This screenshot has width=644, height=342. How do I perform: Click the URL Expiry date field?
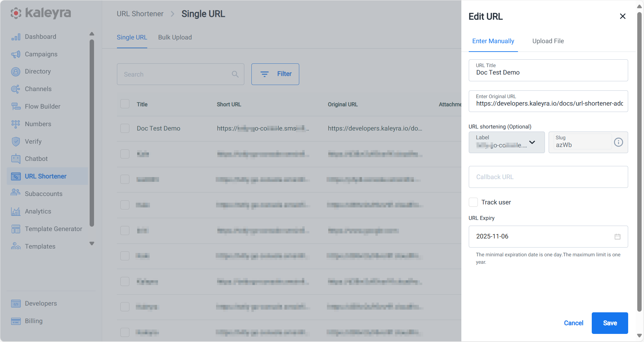pyautogui.click(x=548, y=236)
